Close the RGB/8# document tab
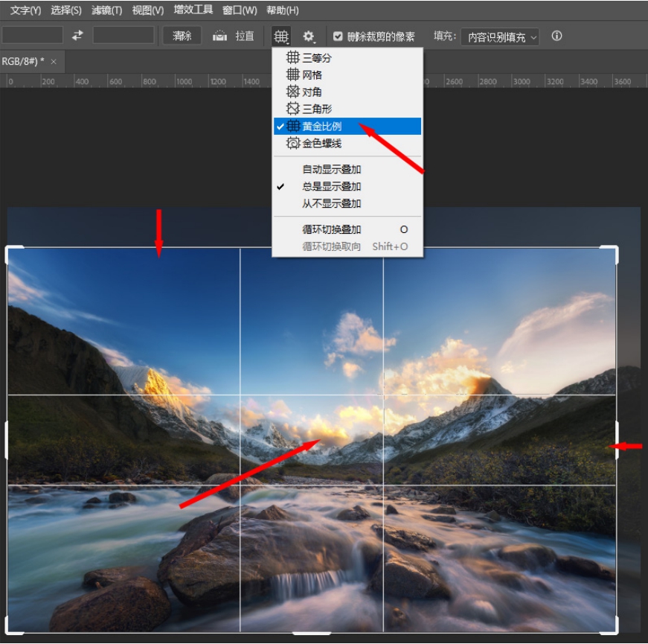Image resolution: width=648 pixels, height=644 pixels. point(54,62)
